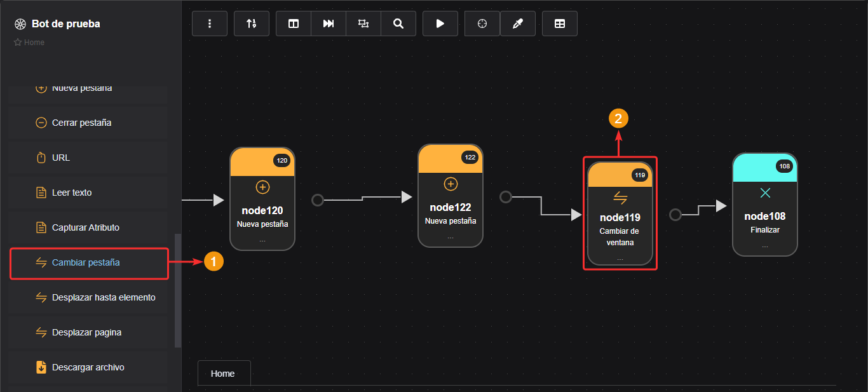Select the node120 title text
This screenshot has width=868, height=392.
pos(262,210)
